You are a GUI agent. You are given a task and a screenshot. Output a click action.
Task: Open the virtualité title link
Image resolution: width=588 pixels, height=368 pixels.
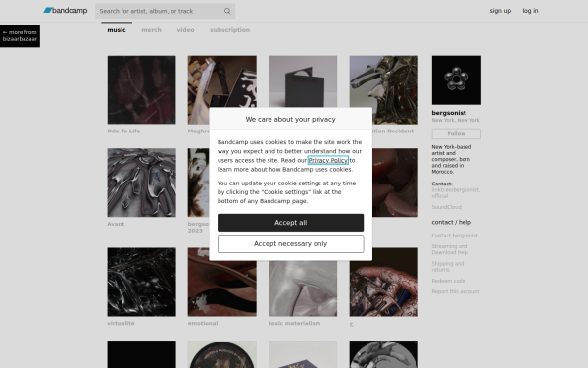(121, 323)
